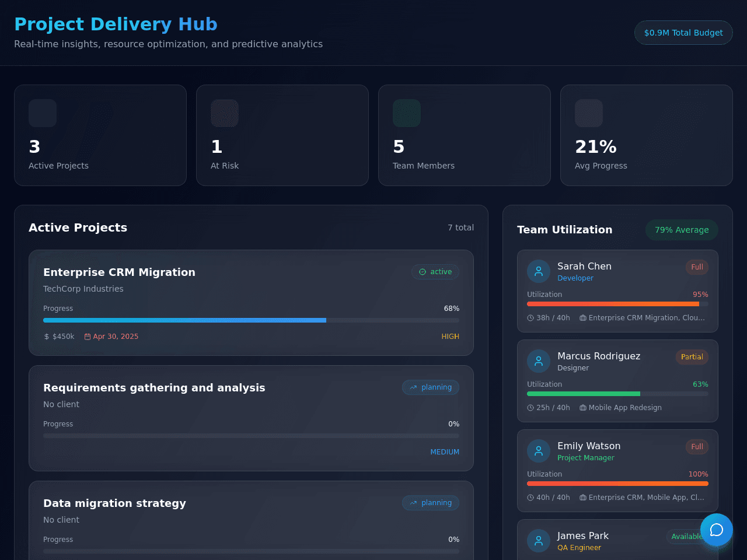Click the calendar icon beside Apr 30, 2025

pyautogui.click(x=88, y=337)
